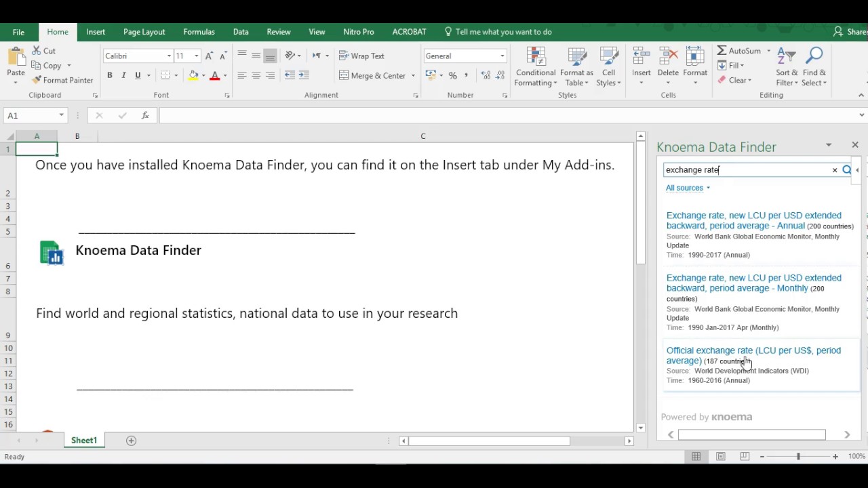
Task: Switch to Page Layout view
Action: click(x=721, y=457)
